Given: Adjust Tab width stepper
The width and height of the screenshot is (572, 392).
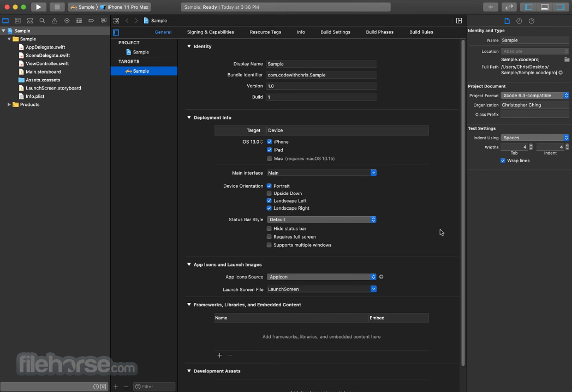Looking at the screenshot, I should (x=531, y=147).
